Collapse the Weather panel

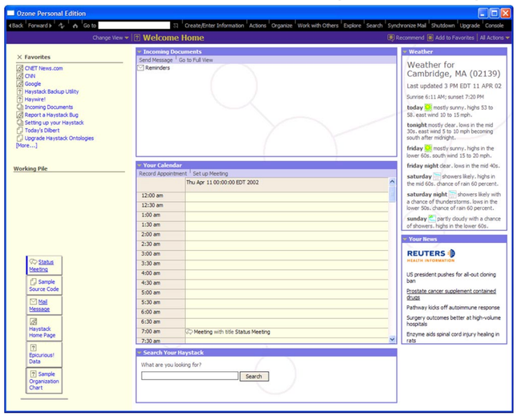pyautogui.click(x=405, y=52)
